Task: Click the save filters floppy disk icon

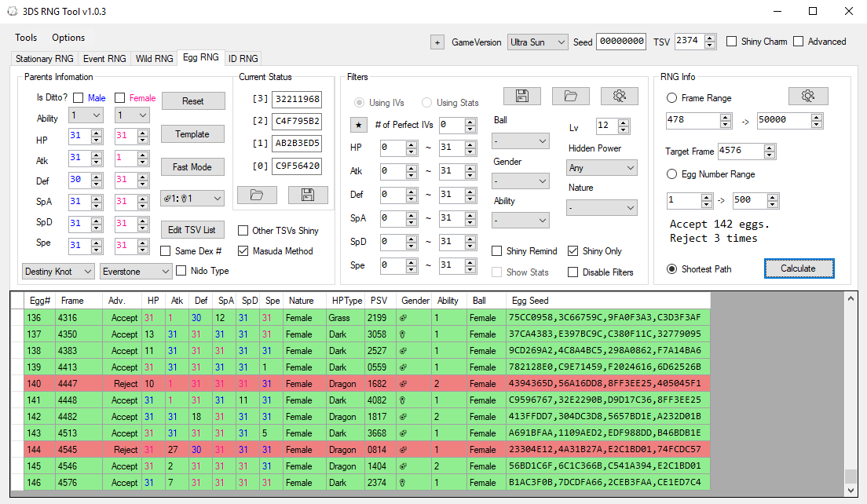Action: pyautogui.click(x=521, y=96)
